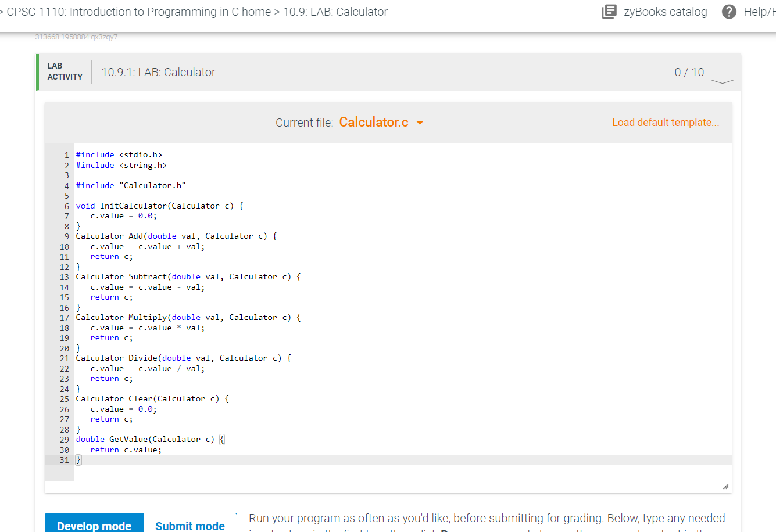776x532 pixels.
Task: Click the Help question mark icon
Action: coord(729,11)
